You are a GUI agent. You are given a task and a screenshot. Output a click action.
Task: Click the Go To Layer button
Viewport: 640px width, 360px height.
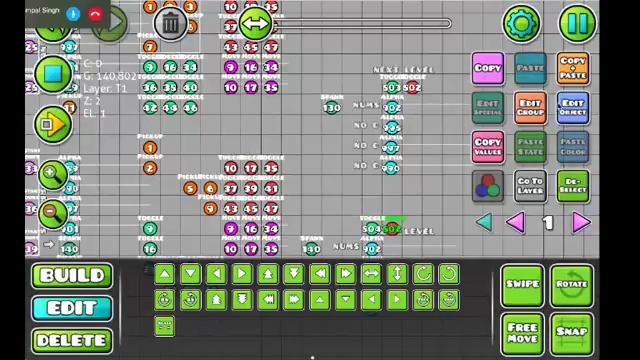tap(530, 187)
